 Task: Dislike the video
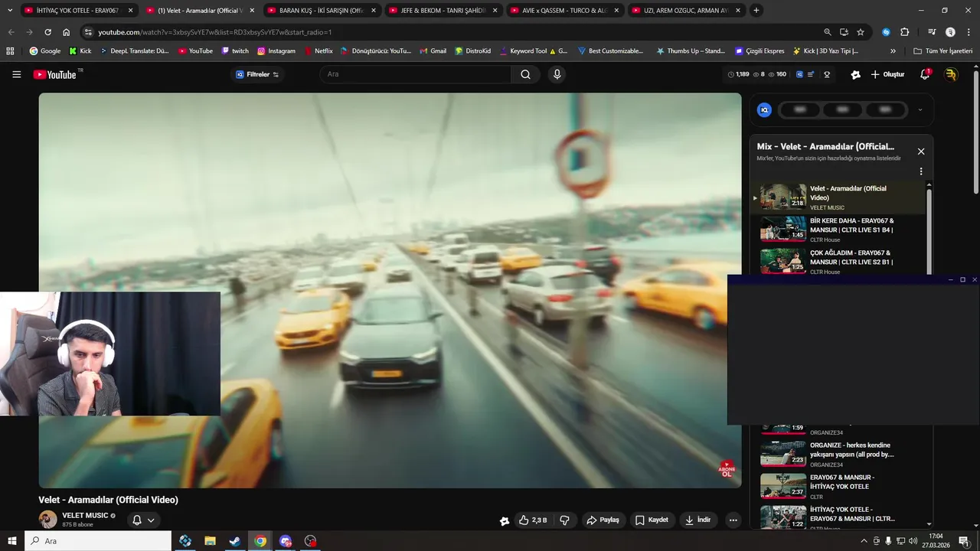(564, 520)
